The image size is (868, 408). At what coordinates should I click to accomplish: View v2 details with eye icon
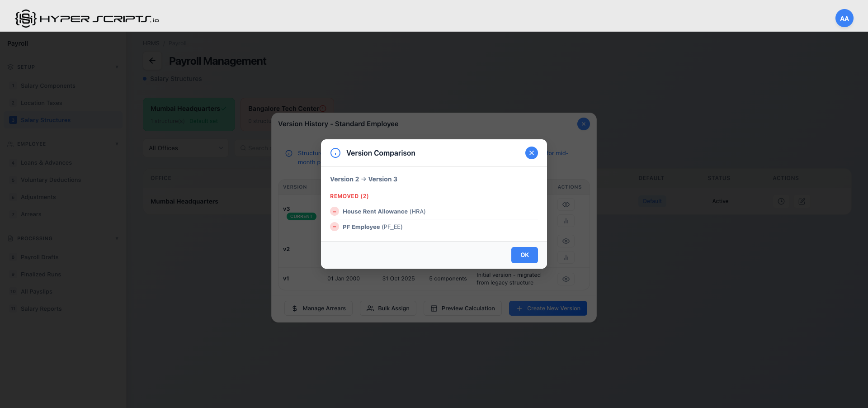[x=566, y=241]
